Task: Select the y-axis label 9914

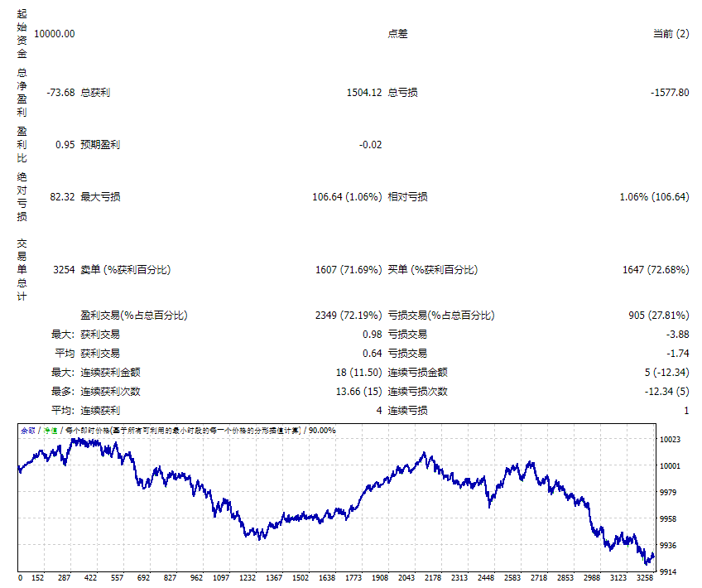Action: 668,571
